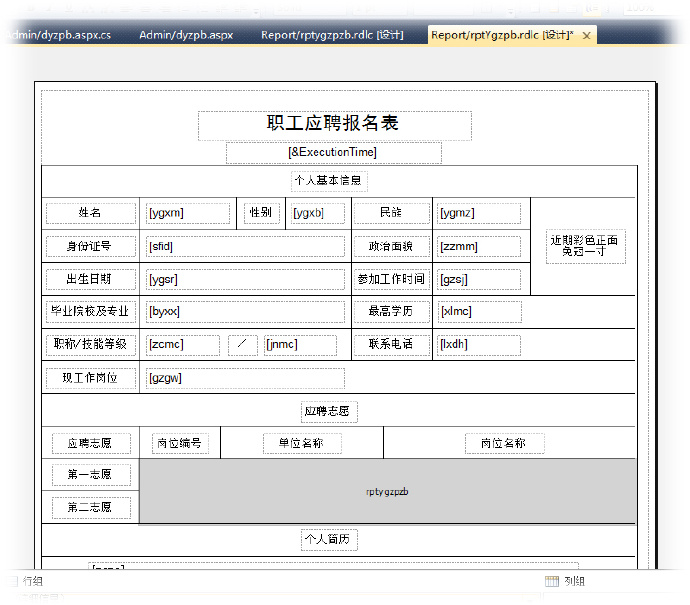Select the slash separator textbox
The width and height of the screenshot is (690, 605).
242,345
